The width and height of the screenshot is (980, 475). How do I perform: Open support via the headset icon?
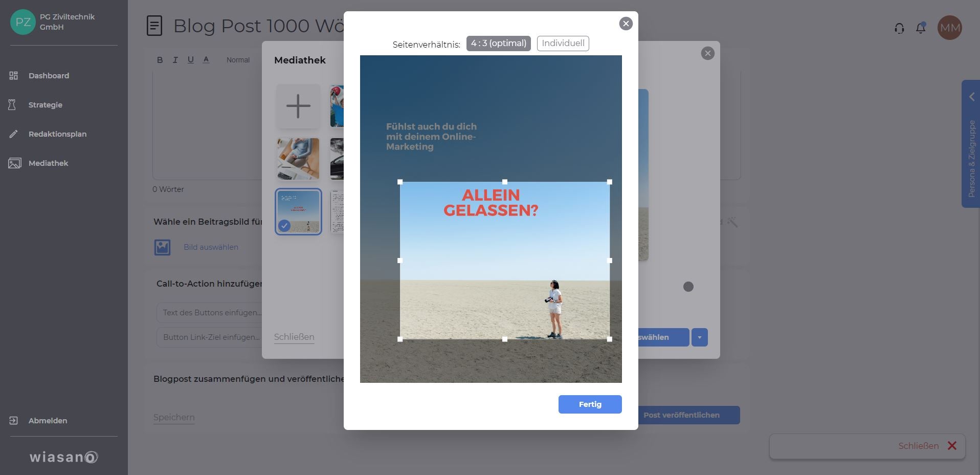(899, 28)
